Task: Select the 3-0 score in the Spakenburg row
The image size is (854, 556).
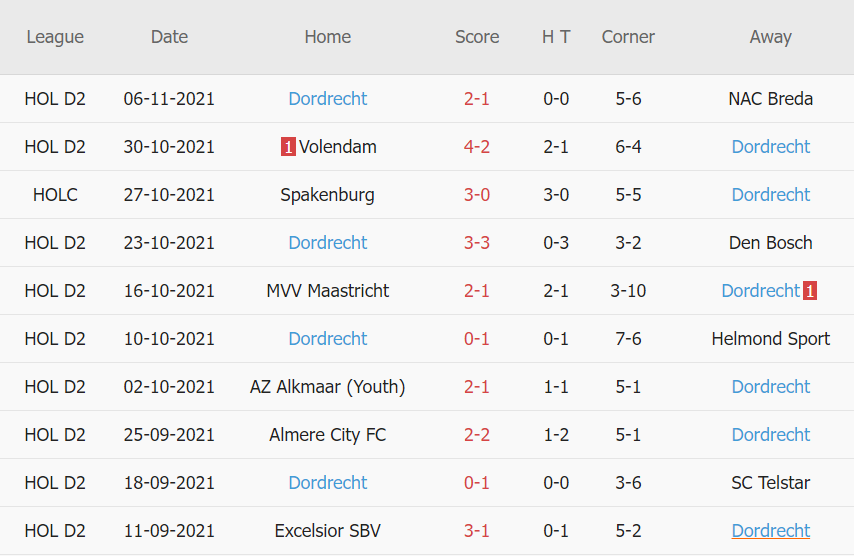Action: point(477,195)
